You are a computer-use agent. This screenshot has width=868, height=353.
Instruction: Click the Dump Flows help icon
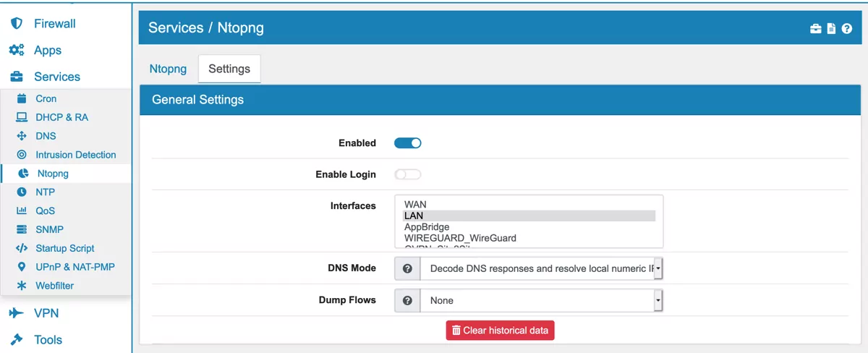coord(407,300)
